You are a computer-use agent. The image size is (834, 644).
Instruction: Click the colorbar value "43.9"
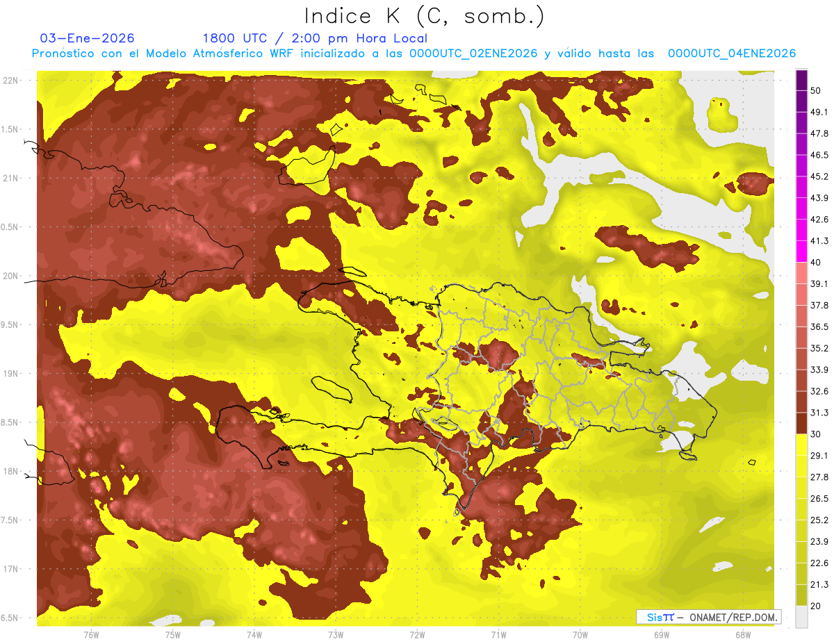tap(819, 198)
